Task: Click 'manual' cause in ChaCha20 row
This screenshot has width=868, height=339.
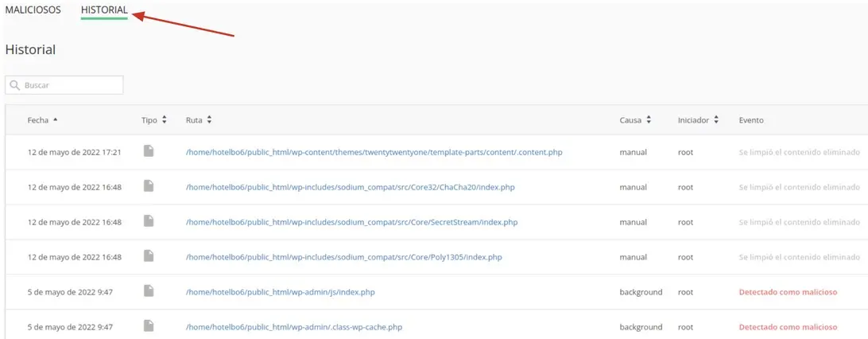Action: click(x=634, y=187)
